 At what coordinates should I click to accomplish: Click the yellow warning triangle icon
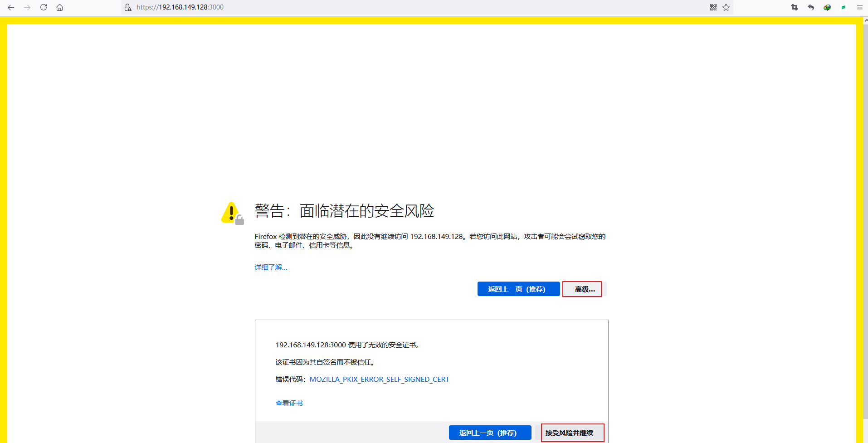232,213
